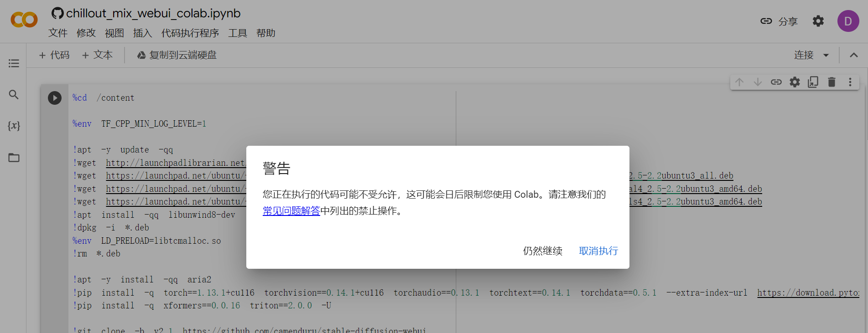Click the '!dpkg -i *.deb' line
Viewport: 868px width, 333px height.
111,228
